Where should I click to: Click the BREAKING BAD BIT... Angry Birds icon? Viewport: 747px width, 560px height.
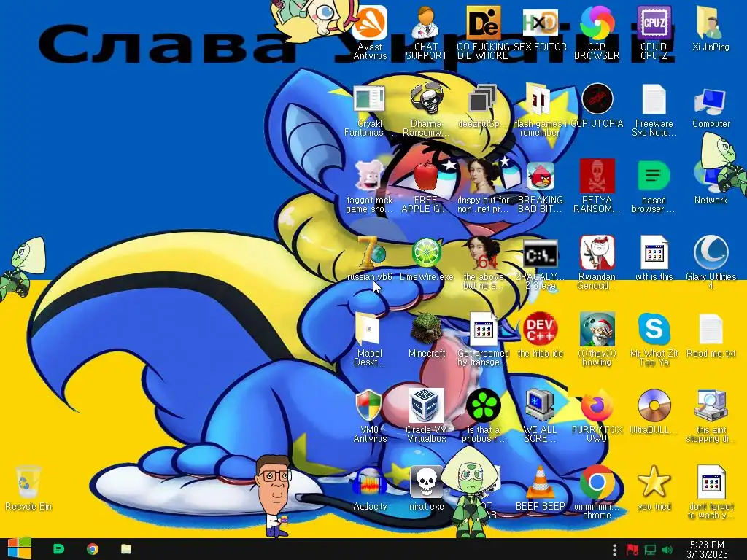click(x=541, y=187)
